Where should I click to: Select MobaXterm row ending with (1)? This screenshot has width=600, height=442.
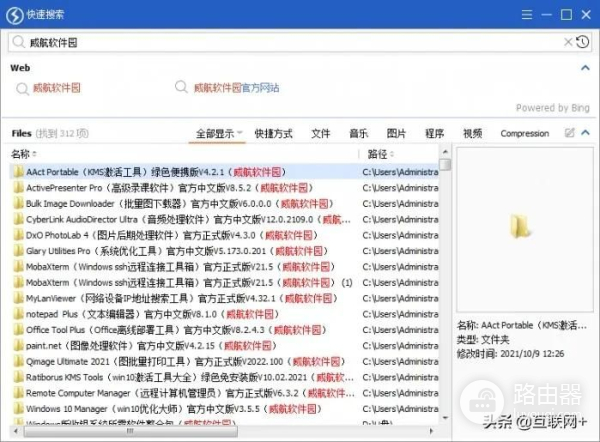[x=225, y=282]
